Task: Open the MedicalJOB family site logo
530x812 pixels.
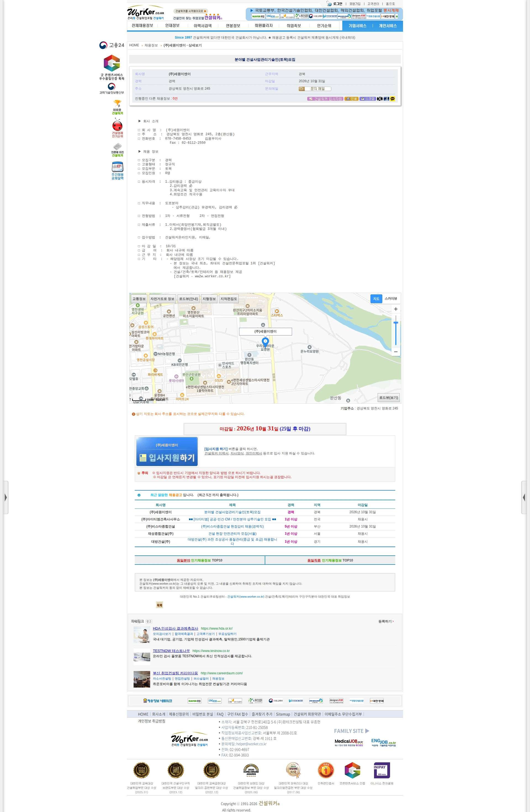Action: click(348, 742)
